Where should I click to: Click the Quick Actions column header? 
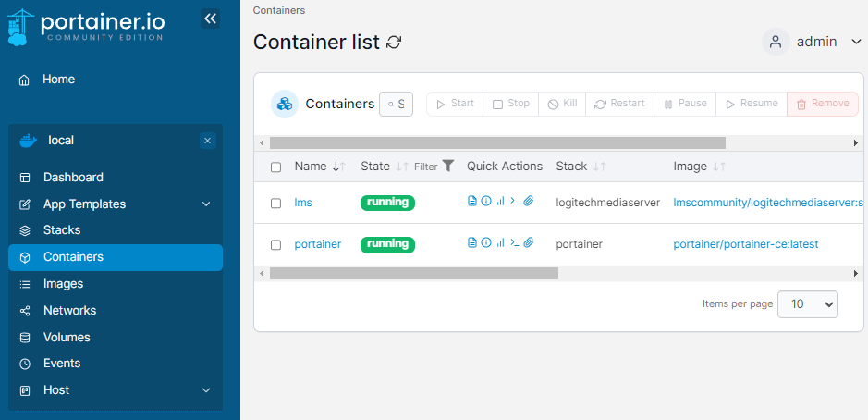pos(505,167)
